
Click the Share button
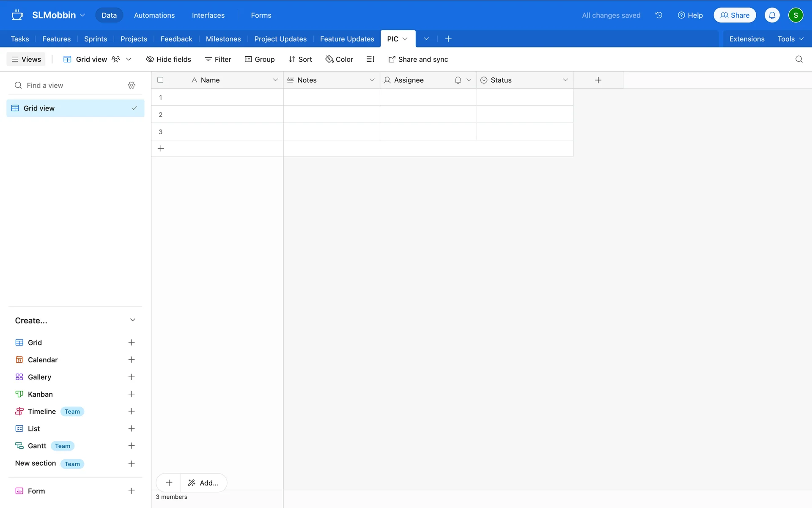coord(735,15)
